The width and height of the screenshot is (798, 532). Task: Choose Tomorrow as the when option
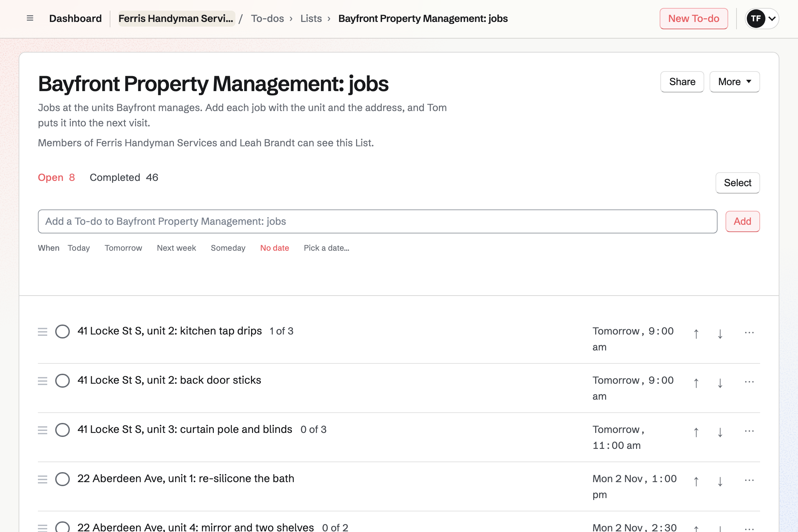click(x=123, y=248)
